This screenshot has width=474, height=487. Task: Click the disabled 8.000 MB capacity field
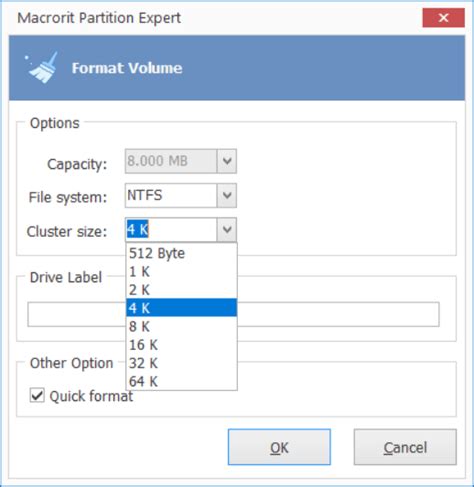[171, 161]
